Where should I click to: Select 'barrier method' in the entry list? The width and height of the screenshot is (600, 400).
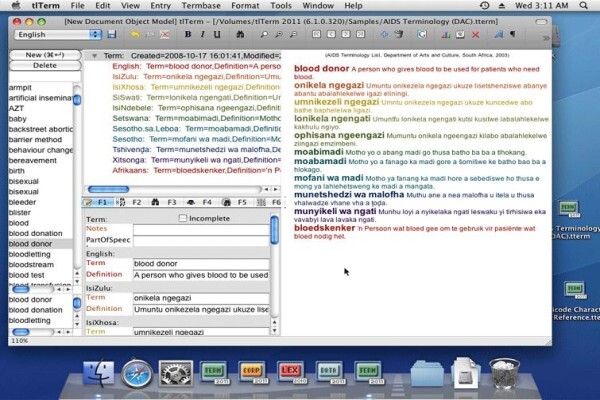coord(35,140)
